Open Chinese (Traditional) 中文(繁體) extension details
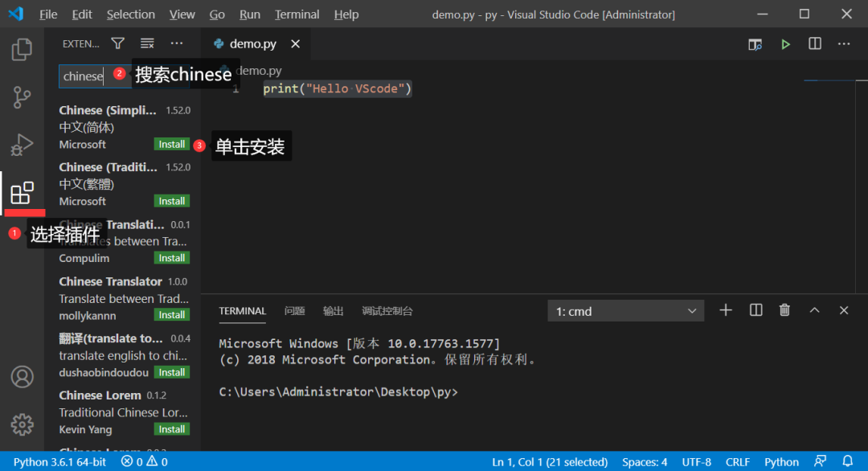The height and width of the screenshot is (471, 868). pos(124,184)
